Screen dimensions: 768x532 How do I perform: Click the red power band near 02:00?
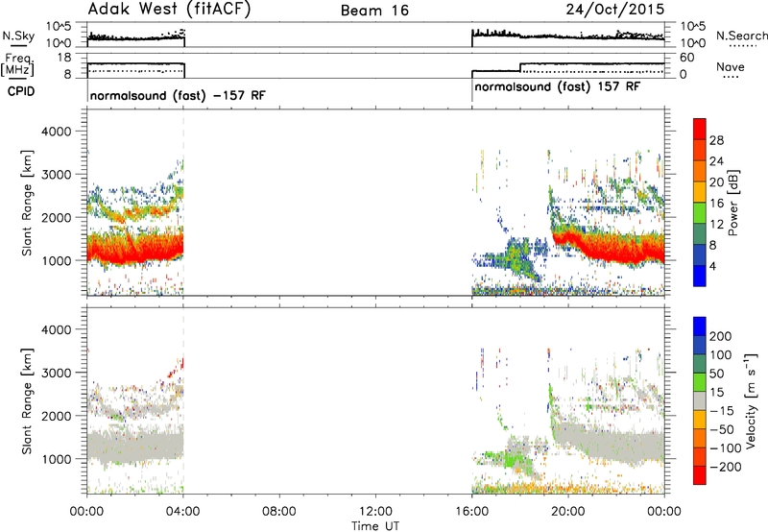(134, 251)
